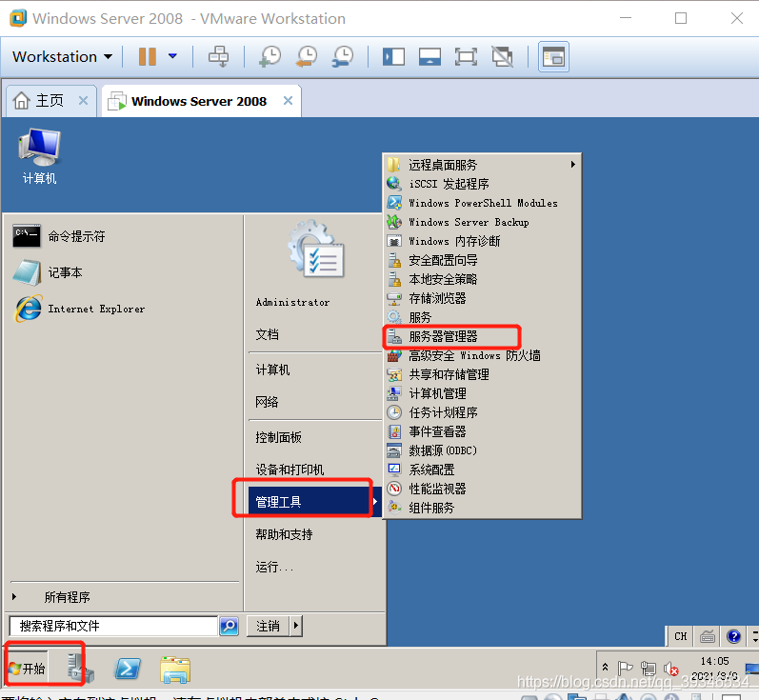Open 服务器管理器
Viewport: 759px width, 700px height.
tap(482, 336)
